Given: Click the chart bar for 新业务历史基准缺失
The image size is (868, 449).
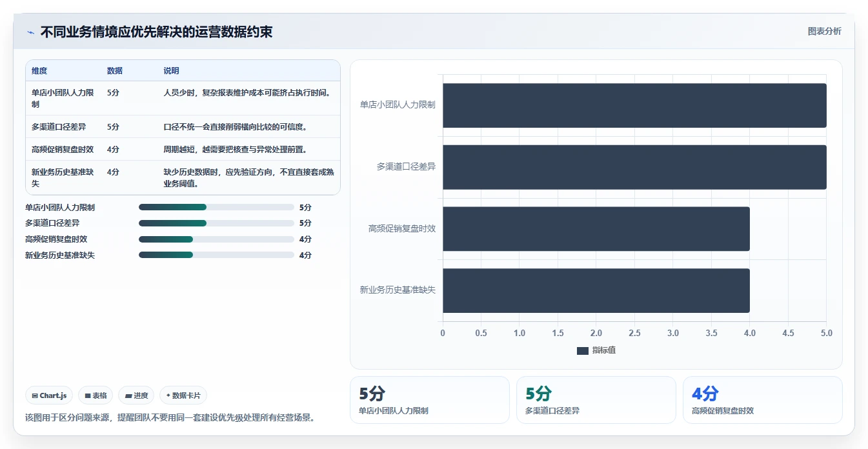Looking at the screenshot, I should pyautogui.click(x=596, y=290).
